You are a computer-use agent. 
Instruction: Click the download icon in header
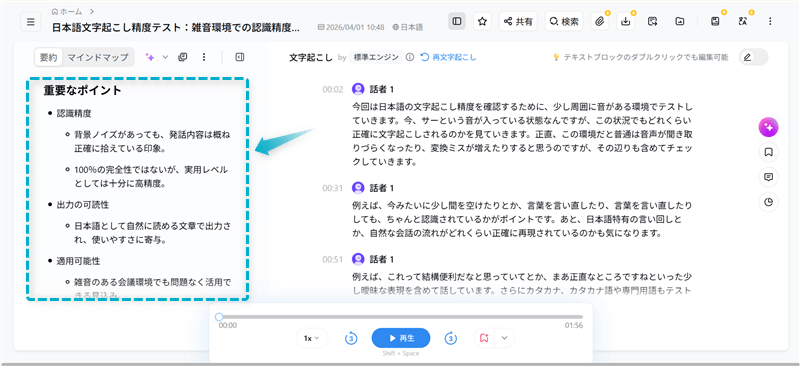tap(626, 21)
